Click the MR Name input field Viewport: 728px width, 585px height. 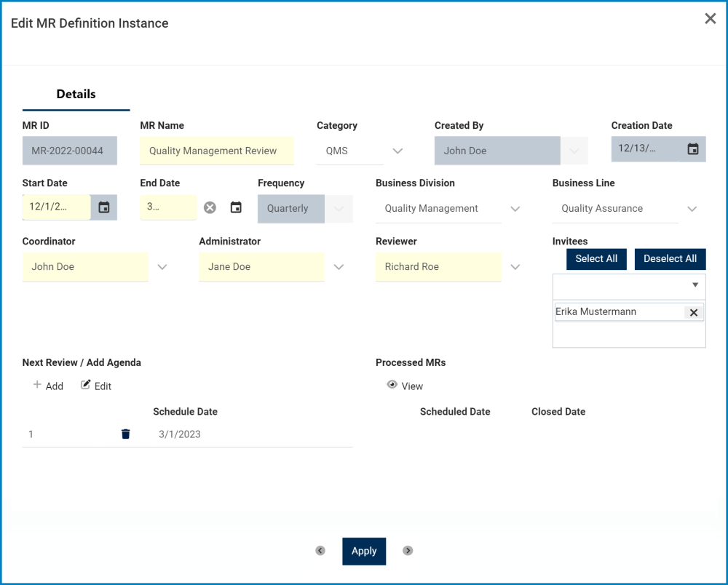pos(217,151)
